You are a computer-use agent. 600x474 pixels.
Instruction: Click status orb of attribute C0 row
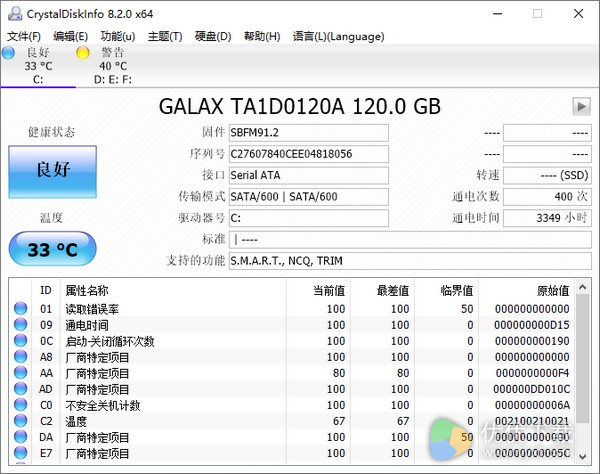click(20, 405)
